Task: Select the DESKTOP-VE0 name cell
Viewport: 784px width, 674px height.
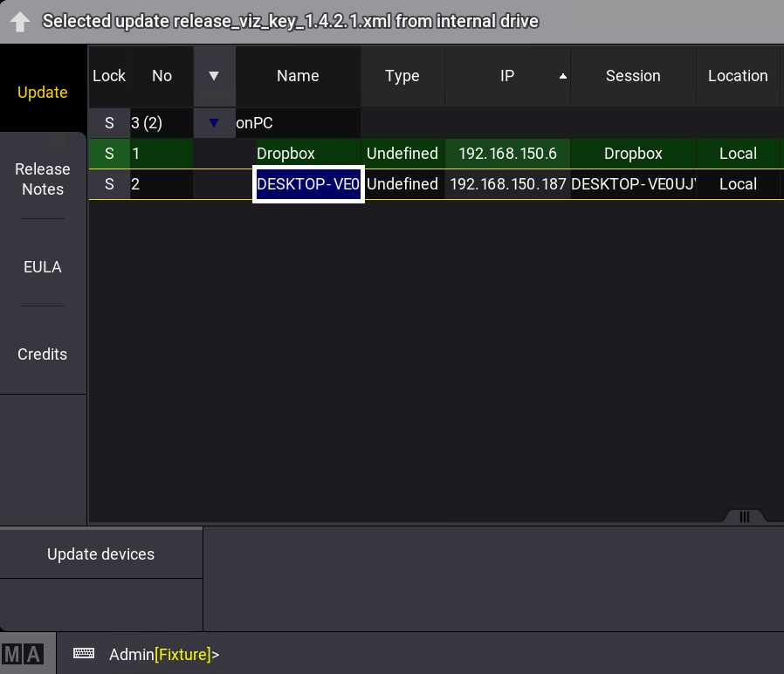Action: 307,184
